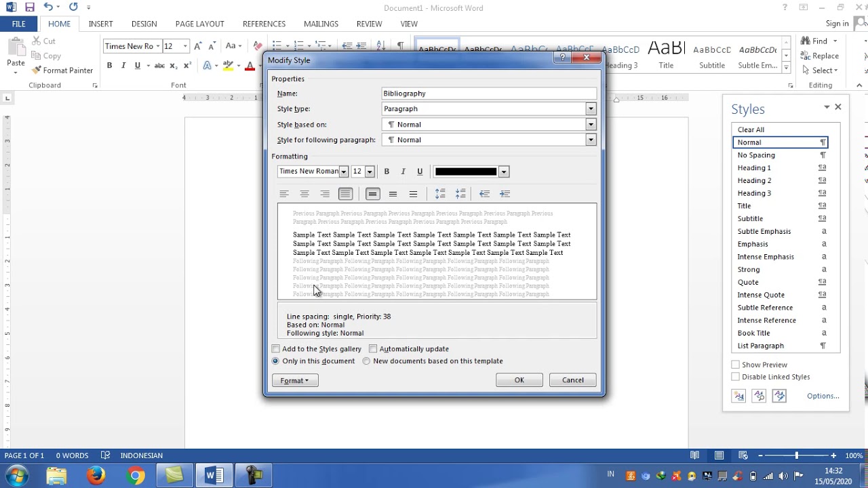Open Manage Styles in Styles pane
This screenshot has height=488, width=868.
779,396
